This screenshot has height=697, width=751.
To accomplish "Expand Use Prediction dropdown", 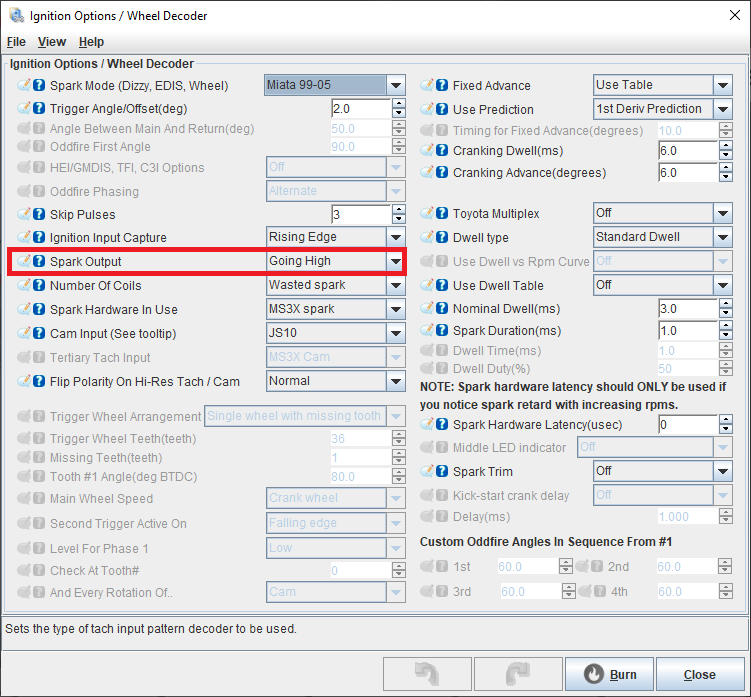I will pyautogui.click(x=723, y=109).
